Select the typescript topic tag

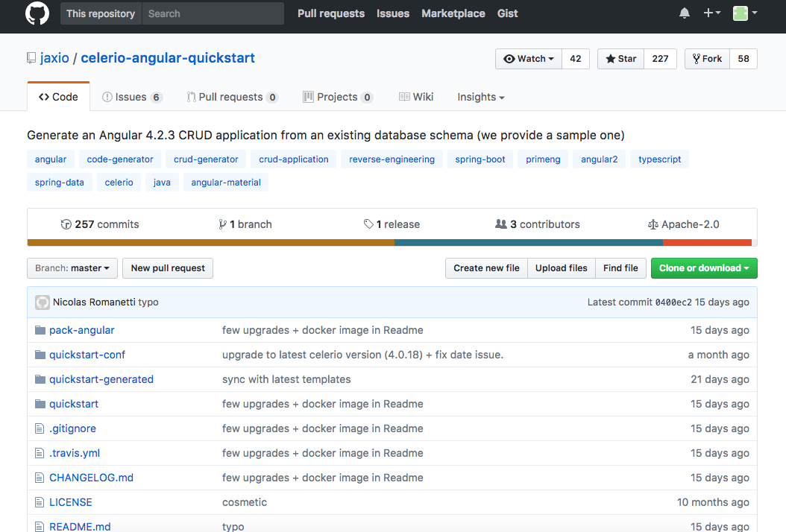click(660, 159)
